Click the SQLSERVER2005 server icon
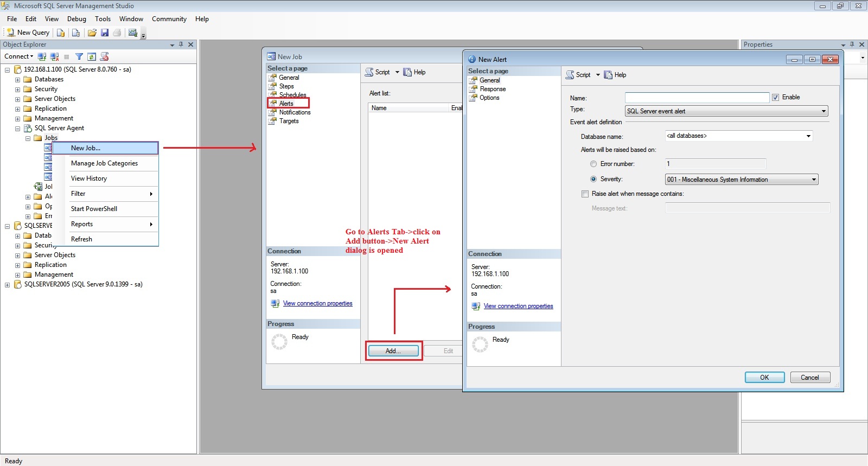The height and width of the screenshot is (466, 868). (x=17, y=284)
